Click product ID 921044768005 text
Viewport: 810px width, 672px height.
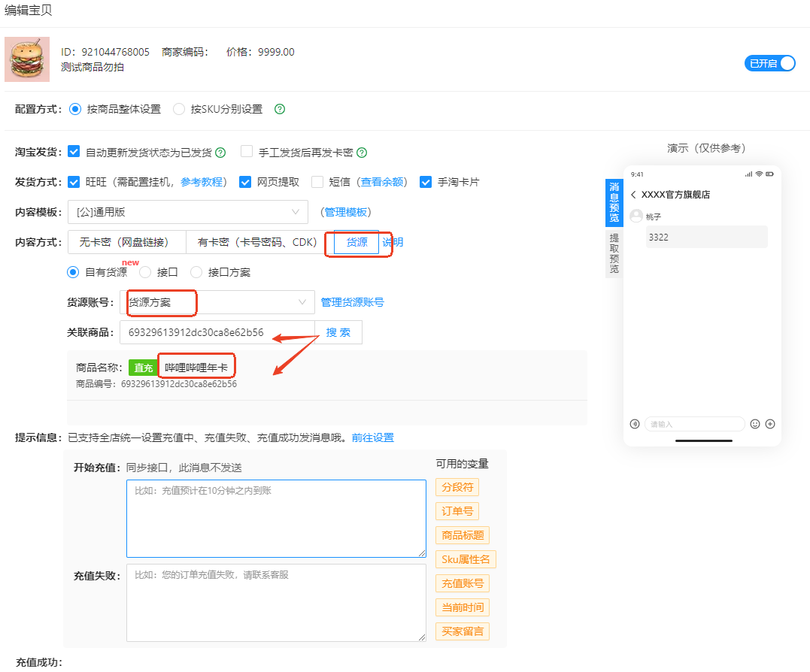(x=115, y=52)
